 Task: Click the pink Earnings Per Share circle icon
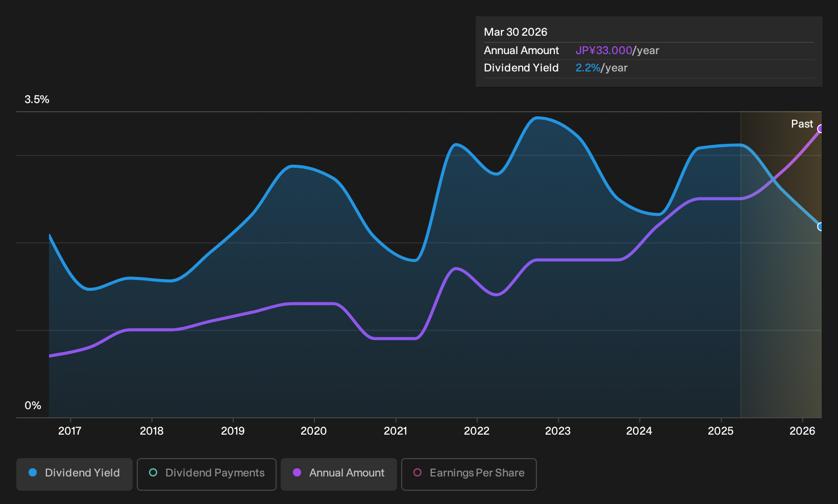[x=417, y=473]
